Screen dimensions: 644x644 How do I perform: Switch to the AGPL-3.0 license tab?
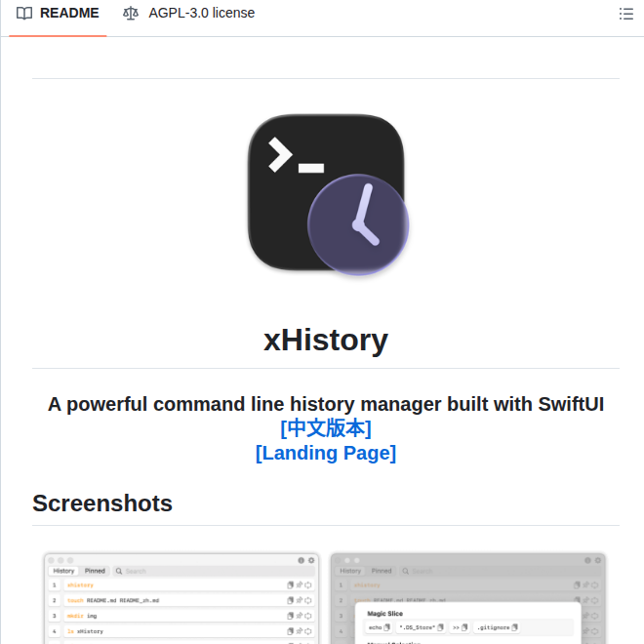pos(189,14)
